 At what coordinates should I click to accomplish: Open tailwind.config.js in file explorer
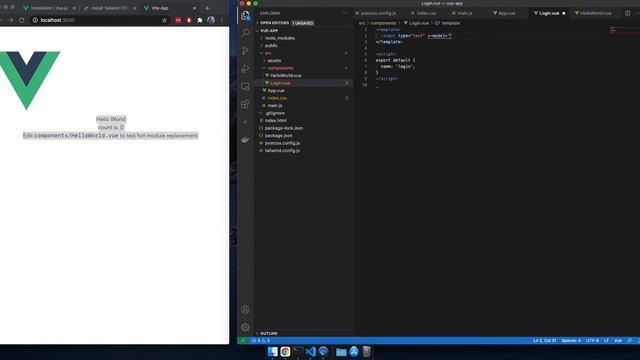282,151
